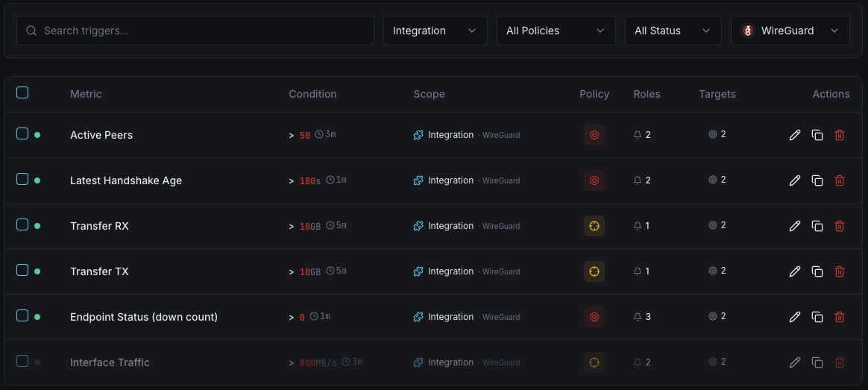Click the targets icon for Active Peers row

coord(712,134)
